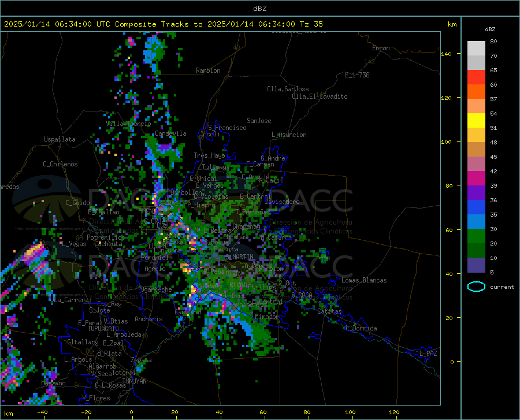Click the L_Arboleda place label
Image resolution: width=520 pixels, height=420 pixels.
click(x=124, y=334)
